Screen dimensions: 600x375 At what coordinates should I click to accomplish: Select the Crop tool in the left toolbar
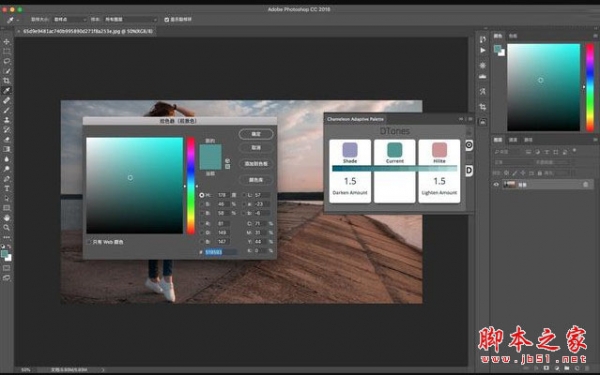click(x=7, y=80)
